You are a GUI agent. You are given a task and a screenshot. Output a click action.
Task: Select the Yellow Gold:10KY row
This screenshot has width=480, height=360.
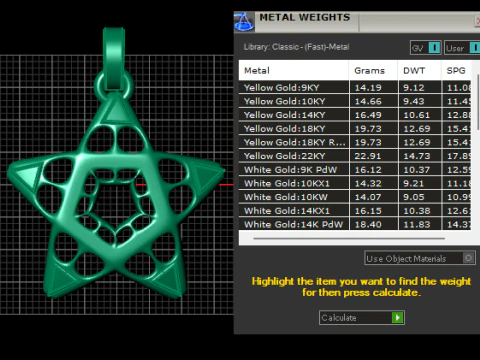tap(355, 101)
